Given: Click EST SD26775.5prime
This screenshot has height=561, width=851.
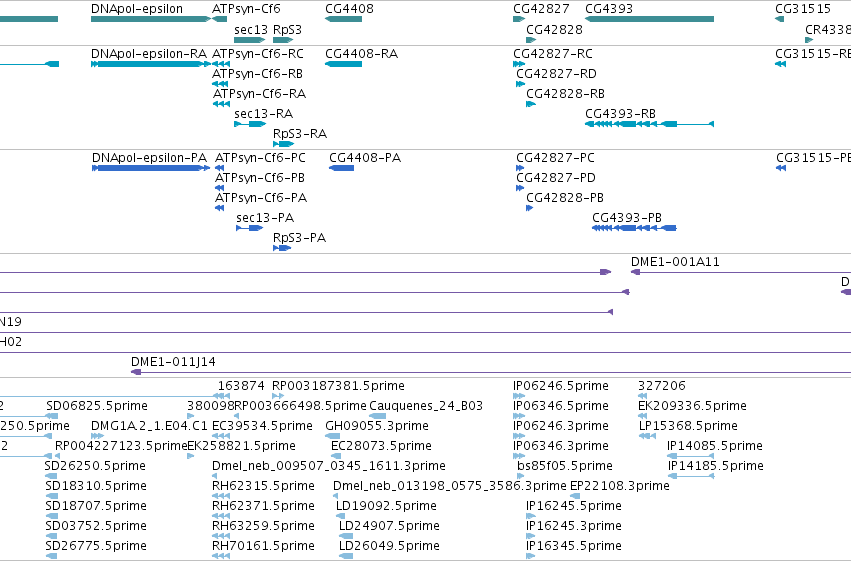Looking at the screenshot, I should coord(96,546).
